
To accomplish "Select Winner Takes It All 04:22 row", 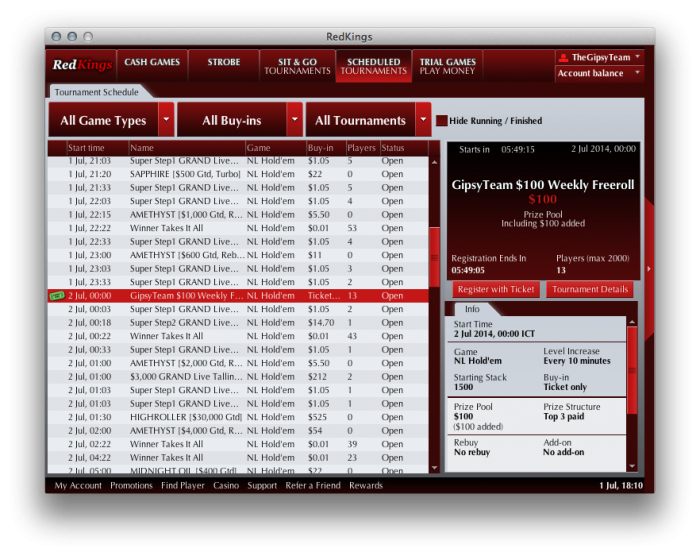I will pyautogui.click(x=238, y=458).
